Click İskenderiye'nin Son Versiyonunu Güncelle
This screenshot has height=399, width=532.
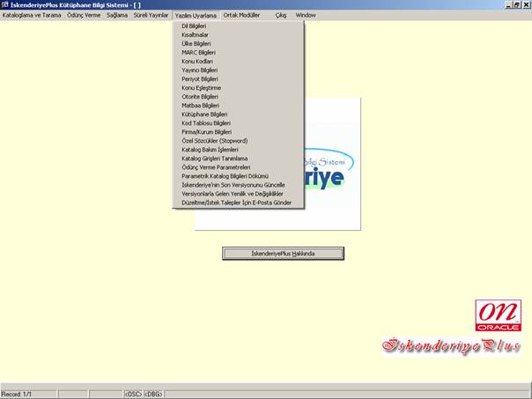point(238,185)
